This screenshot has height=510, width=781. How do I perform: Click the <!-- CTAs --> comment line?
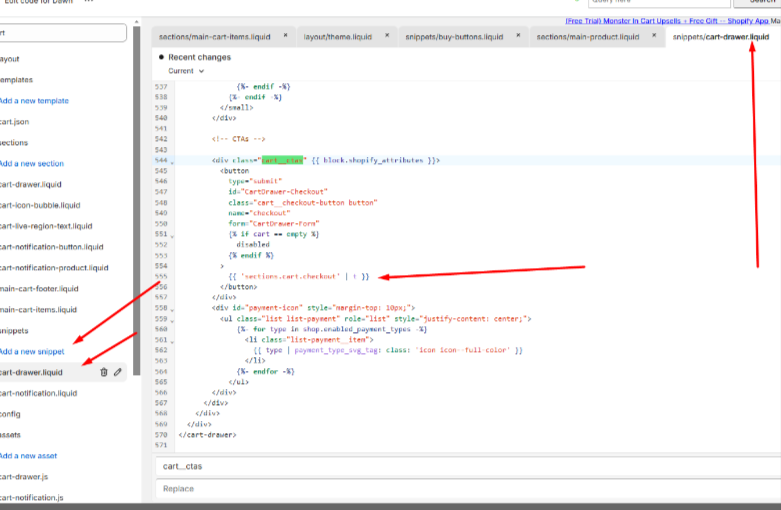click(x=239, y=139)
